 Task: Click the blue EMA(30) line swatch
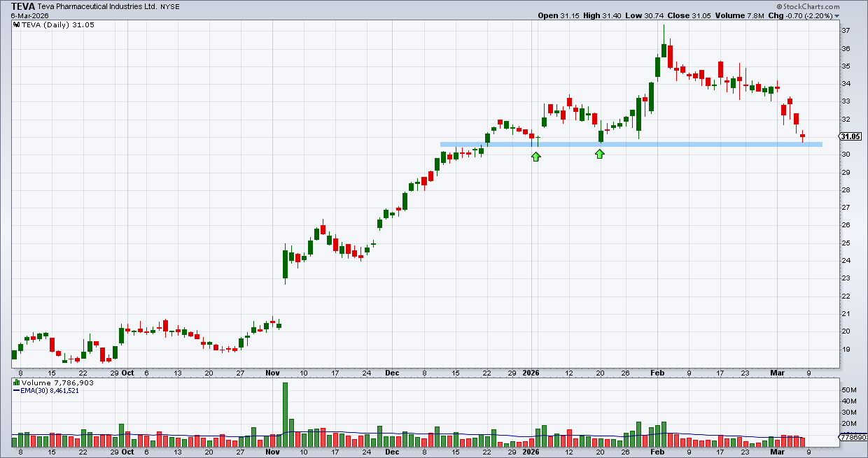[x=17, y=390]
